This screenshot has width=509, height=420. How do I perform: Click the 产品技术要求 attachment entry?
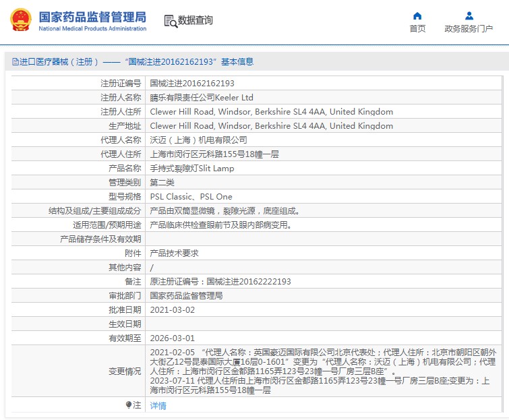174,253
